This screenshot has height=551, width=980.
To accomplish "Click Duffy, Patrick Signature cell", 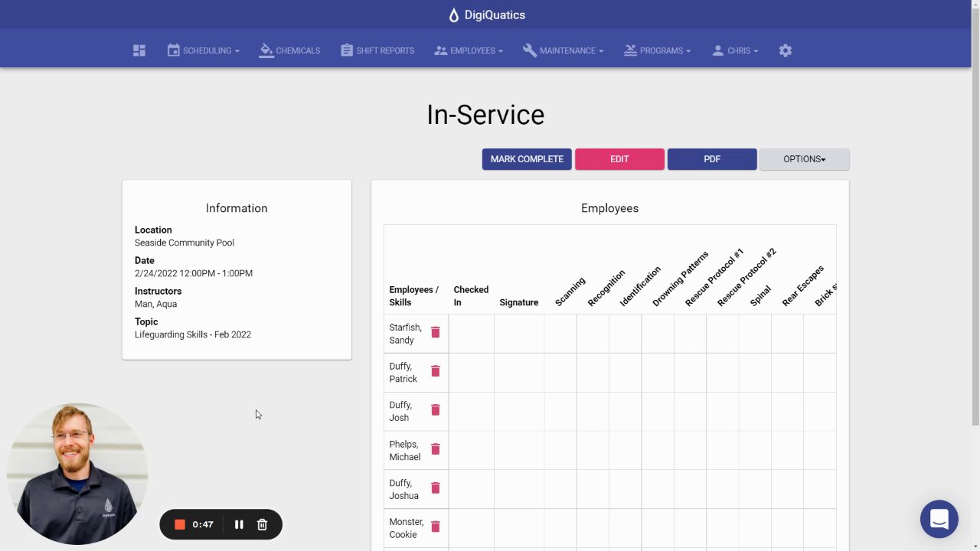I will pos(519,373).
